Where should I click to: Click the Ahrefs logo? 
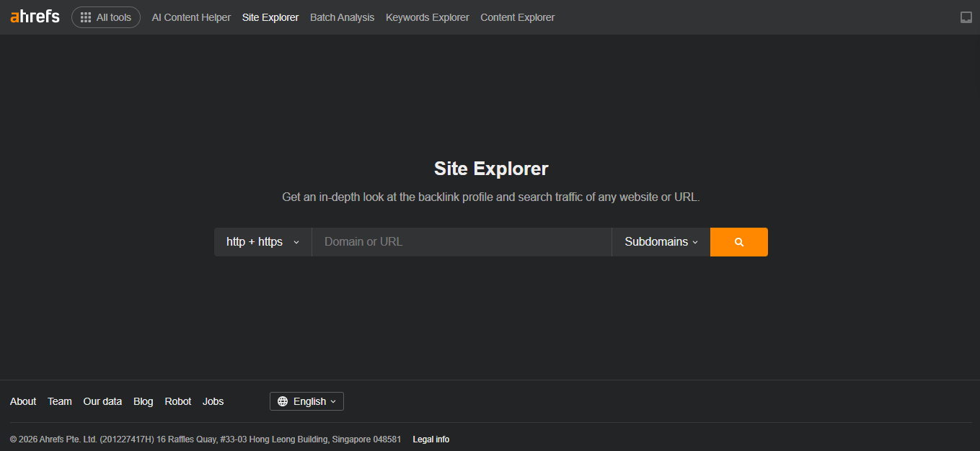pyautogui.click(x=35, y=17)
